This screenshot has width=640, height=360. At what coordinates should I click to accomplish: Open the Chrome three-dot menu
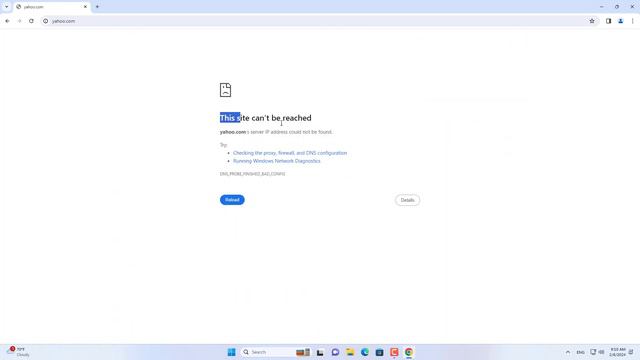[x=633, y=21]
